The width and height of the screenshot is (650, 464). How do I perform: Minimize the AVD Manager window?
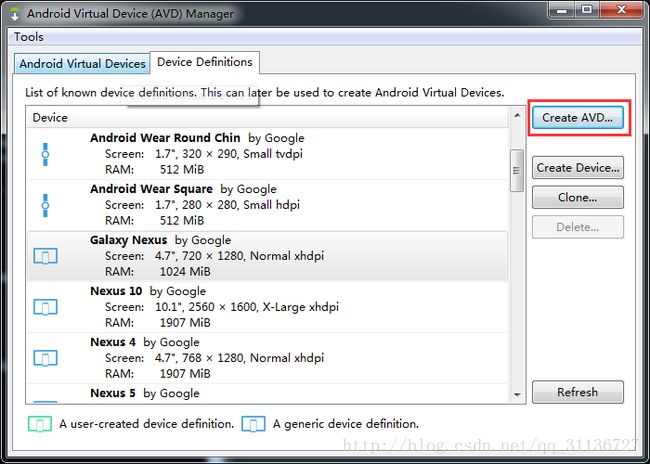pyautogui.click(x=562, y=10)
